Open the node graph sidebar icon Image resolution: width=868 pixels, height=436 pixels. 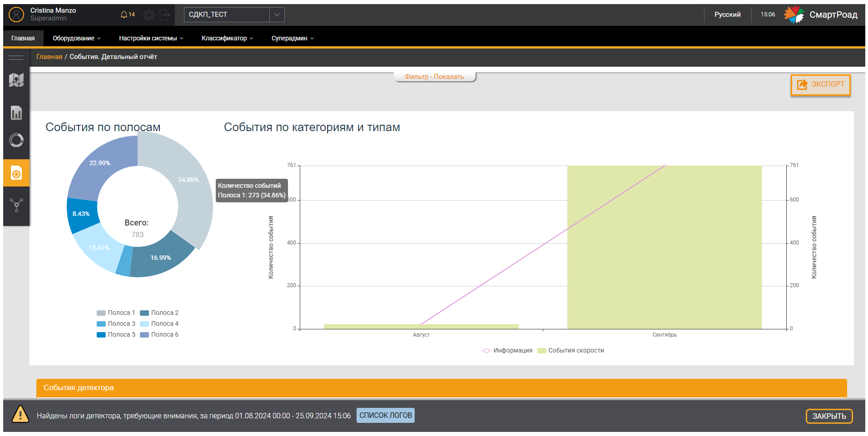point(16,205)
